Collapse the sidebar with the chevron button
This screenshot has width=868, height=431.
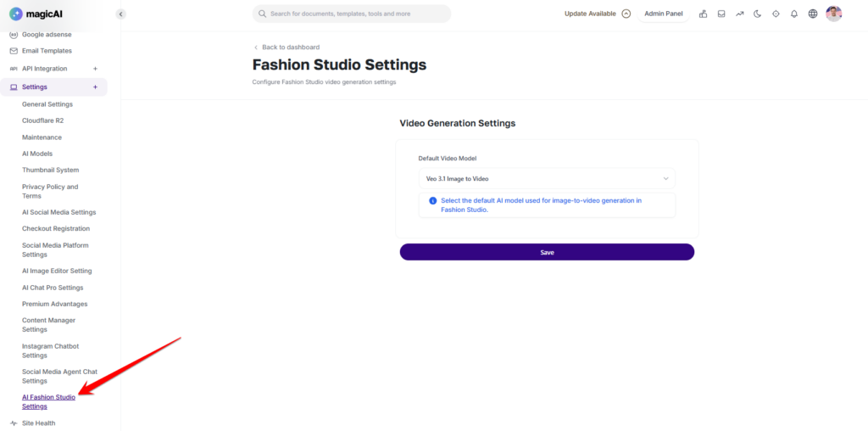tap(120, 14)
